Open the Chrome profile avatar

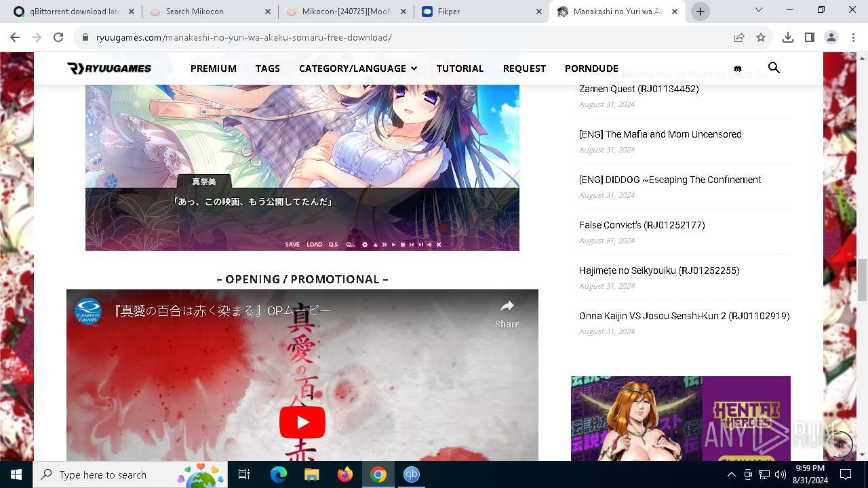pos(831,37)
